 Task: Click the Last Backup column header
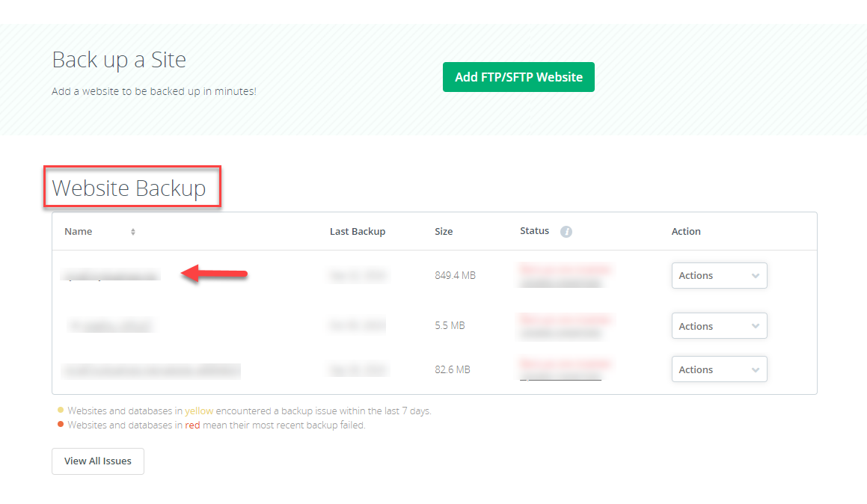coord(358,231)
